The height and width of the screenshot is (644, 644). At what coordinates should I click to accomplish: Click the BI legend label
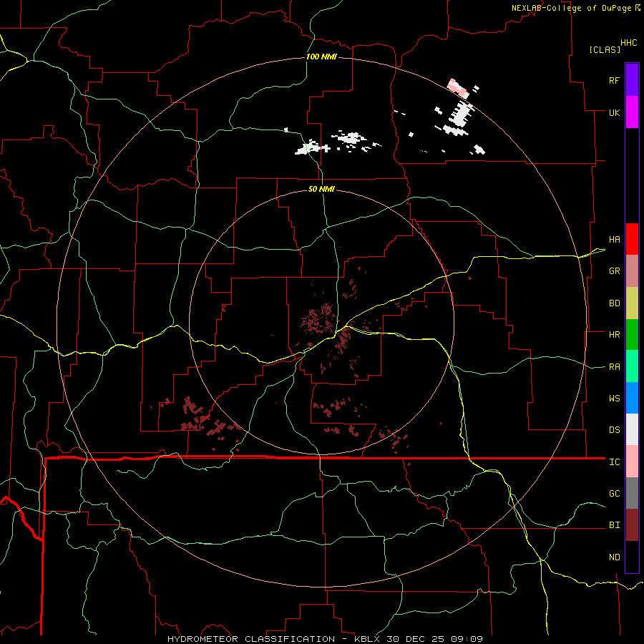(x=614, y=525)
